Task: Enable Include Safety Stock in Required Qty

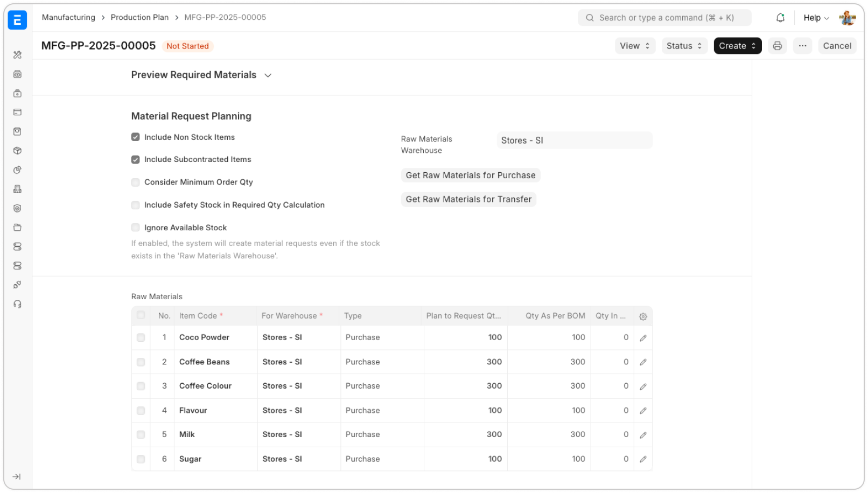Action: 136,205
